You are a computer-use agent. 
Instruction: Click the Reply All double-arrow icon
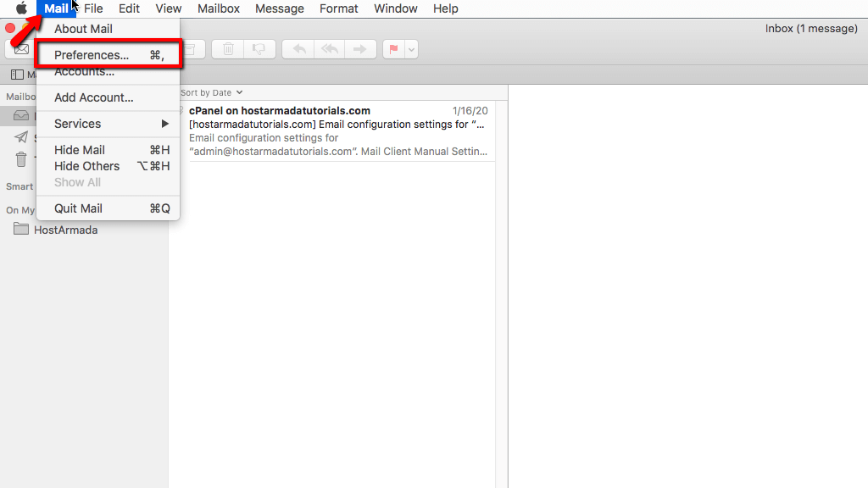coord(330,49)
